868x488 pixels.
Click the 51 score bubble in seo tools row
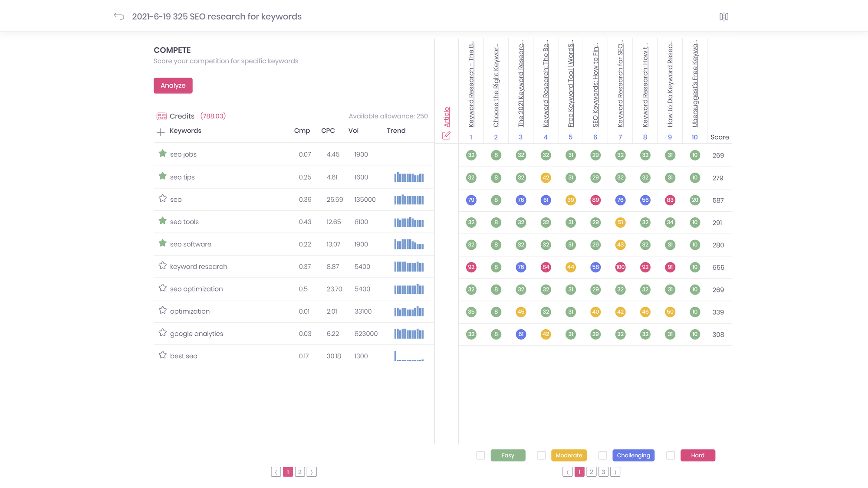click(x=621, y=223)
